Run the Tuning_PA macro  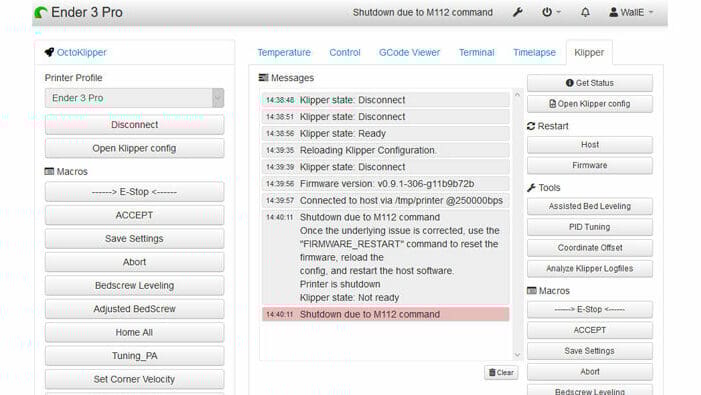click(x=134, y=356)
